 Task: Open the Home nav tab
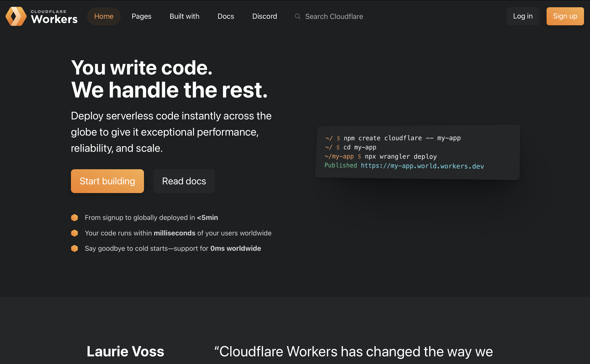[104, 16]
